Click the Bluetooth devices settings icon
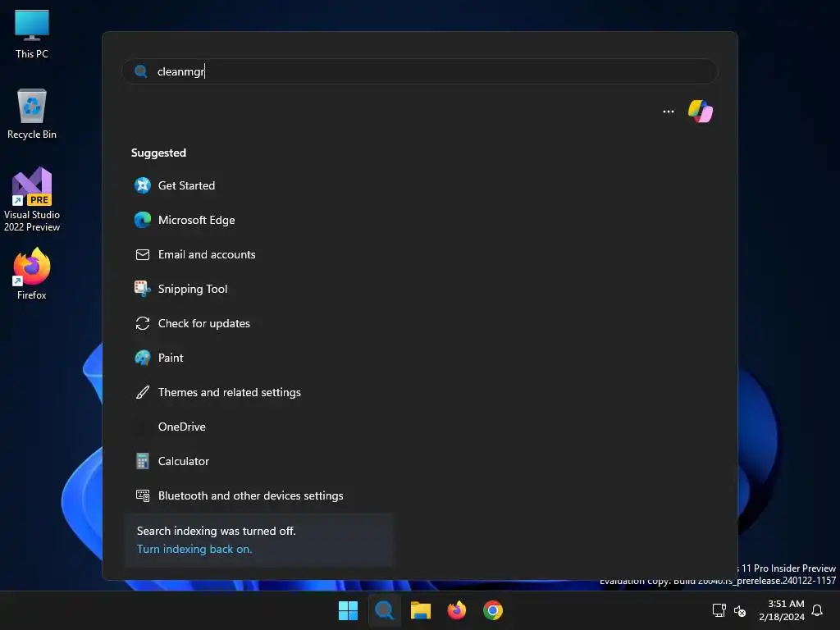Screen dimensions: 840x630 [x=143, y=495]
